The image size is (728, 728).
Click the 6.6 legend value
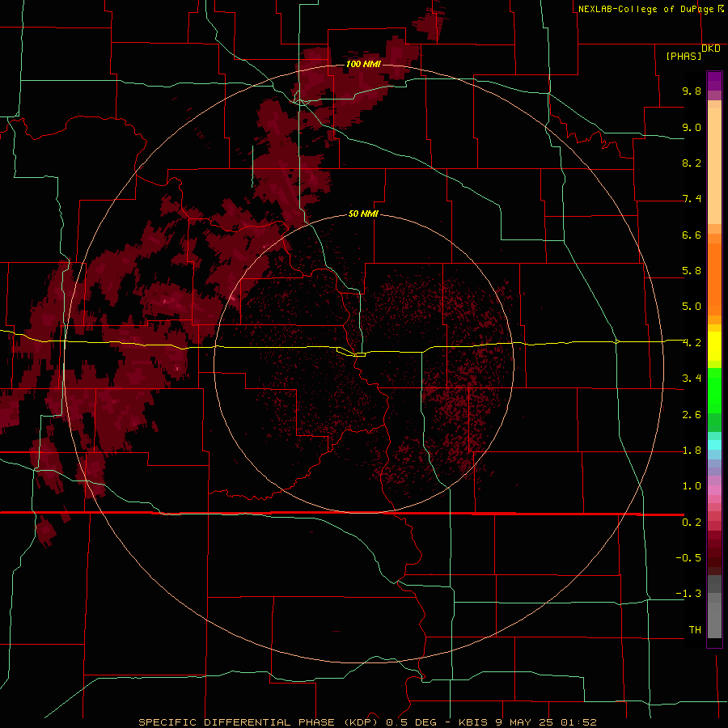click(692, 235)
